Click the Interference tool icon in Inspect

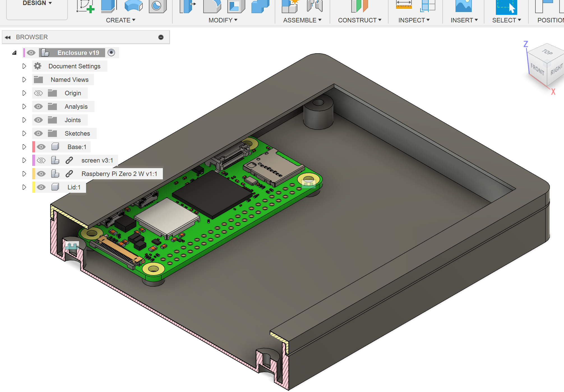click(x=427, y=6)
